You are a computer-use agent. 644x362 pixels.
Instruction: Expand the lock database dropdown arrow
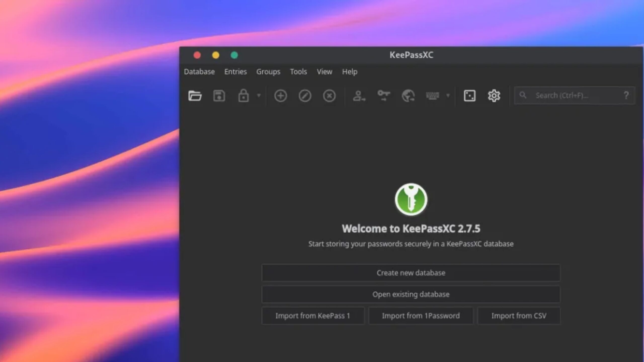coord(259,96)
